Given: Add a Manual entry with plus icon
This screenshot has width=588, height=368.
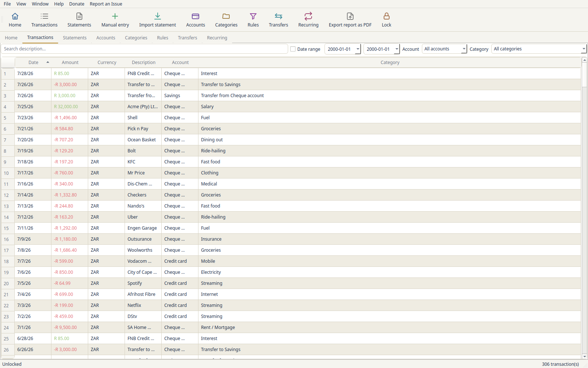Looking at the screenshot, I should [115, 16].
